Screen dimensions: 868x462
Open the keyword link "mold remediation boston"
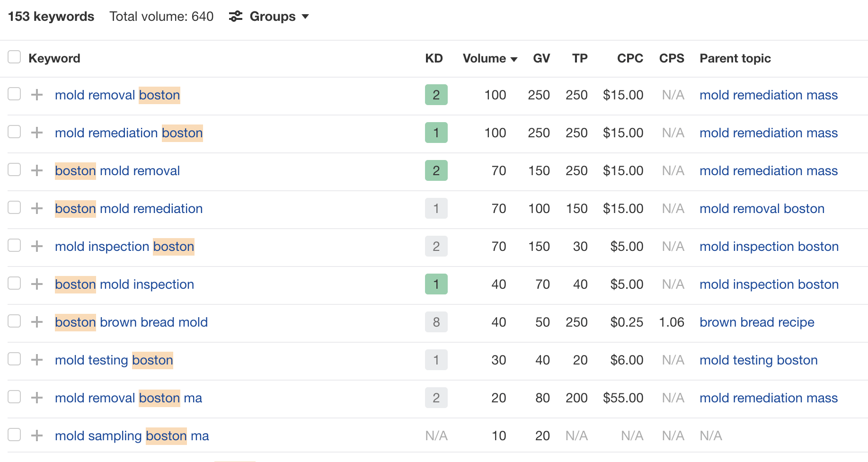click(x=129, y=133)
